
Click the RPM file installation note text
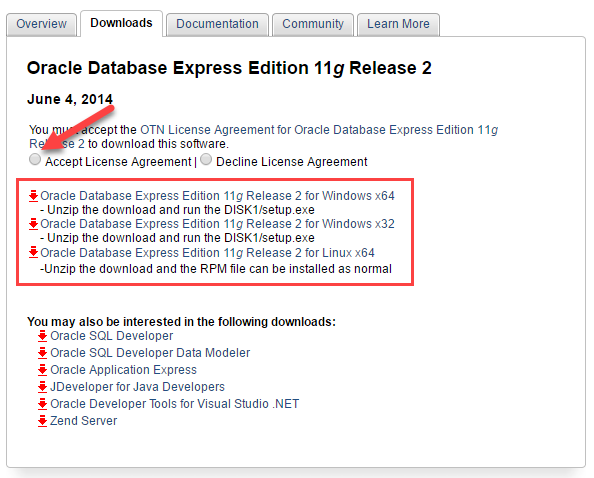click(x=216, y=269)
